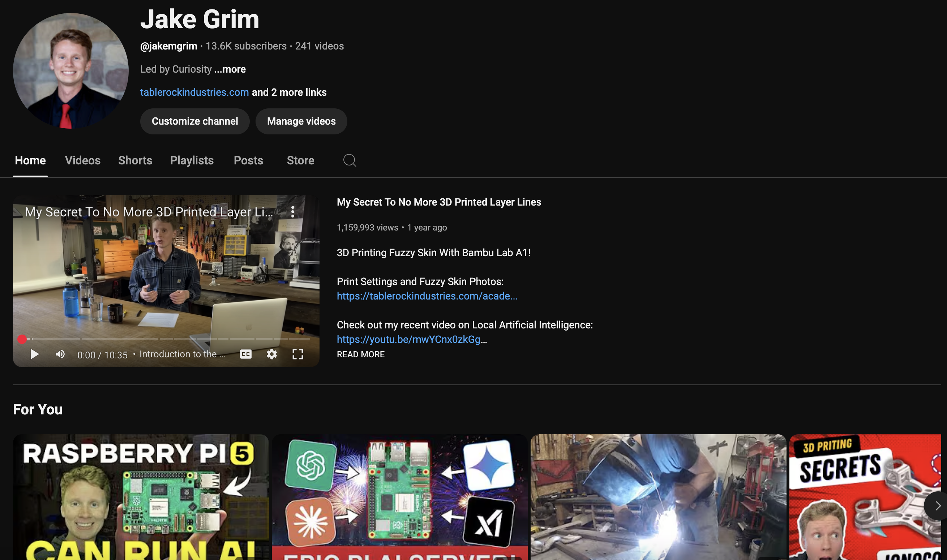Click the red video progress scrubber
947x560 pixels.
click(x=22, y=339)
